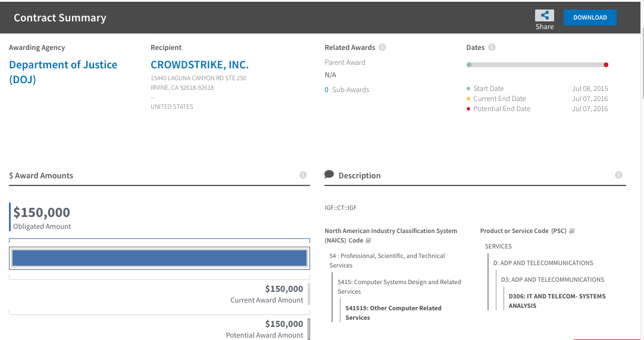Select the Current Award Amount value
Screen dimensions: 644x340
(284, 289)
